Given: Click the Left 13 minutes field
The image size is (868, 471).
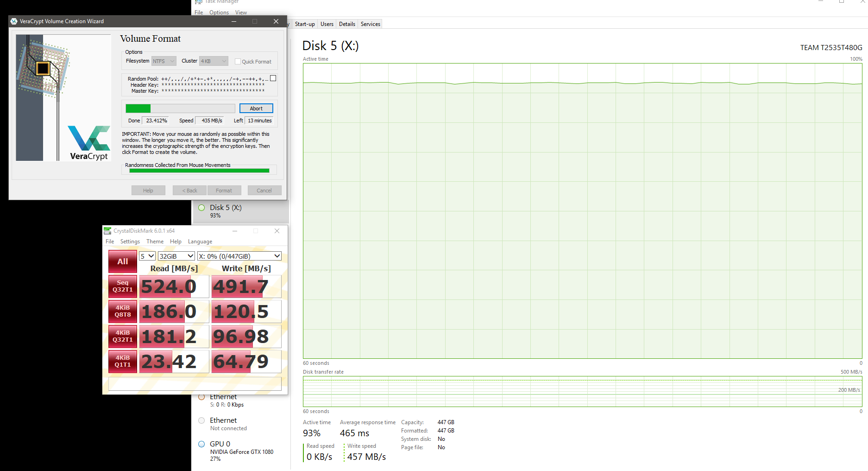Looking at the screenshot, I should [259, 121].
